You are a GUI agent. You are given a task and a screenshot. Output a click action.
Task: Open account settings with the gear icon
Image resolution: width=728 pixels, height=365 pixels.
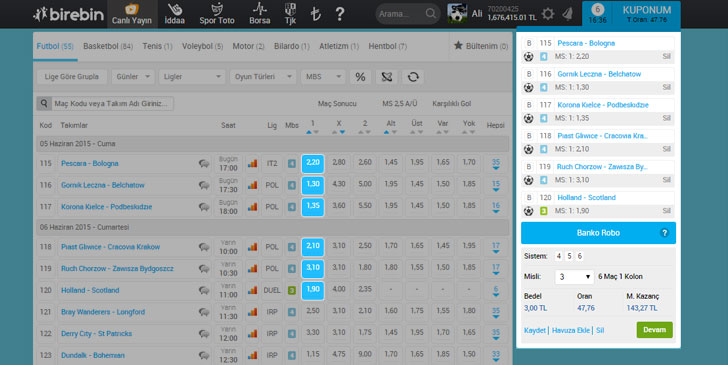pos(548,14)
